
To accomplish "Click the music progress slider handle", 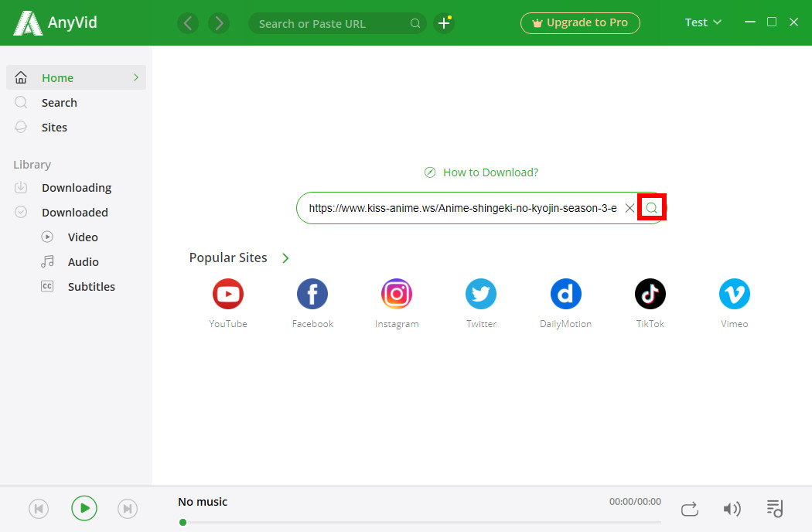I will [183, 522].
